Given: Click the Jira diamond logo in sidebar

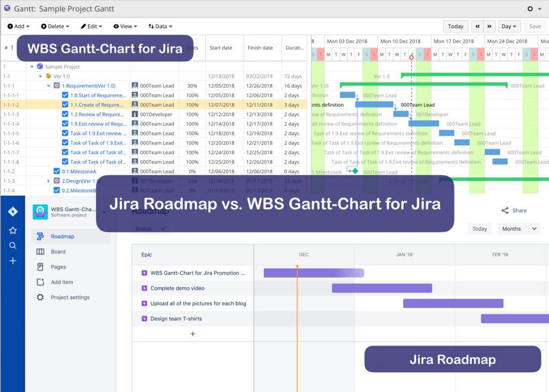Looking at the screenshot, I should click(13, 212).
